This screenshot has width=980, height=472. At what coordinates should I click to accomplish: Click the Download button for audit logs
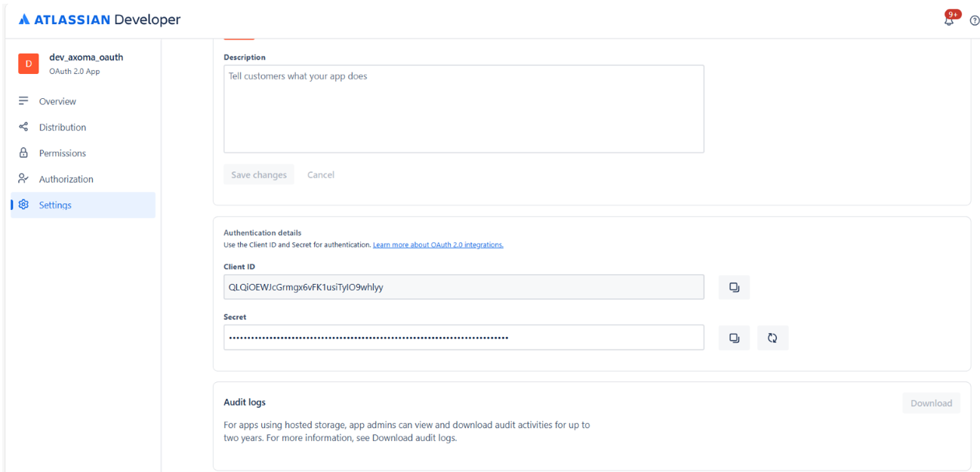(931, 403)
